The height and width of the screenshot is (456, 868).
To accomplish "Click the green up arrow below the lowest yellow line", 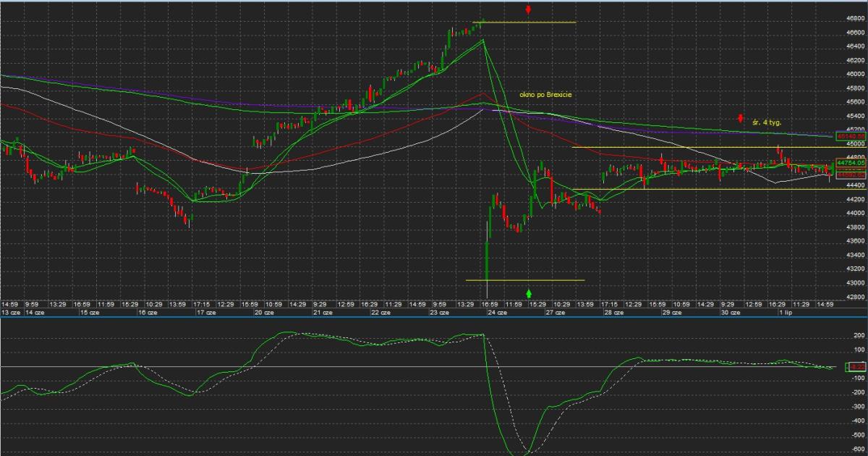I will (x=529, y=293).
